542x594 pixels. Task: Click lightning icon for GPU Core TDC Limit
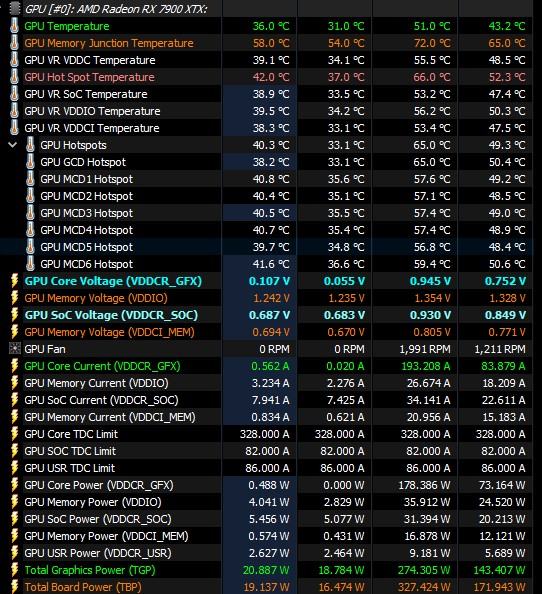(x=14, y=434)
